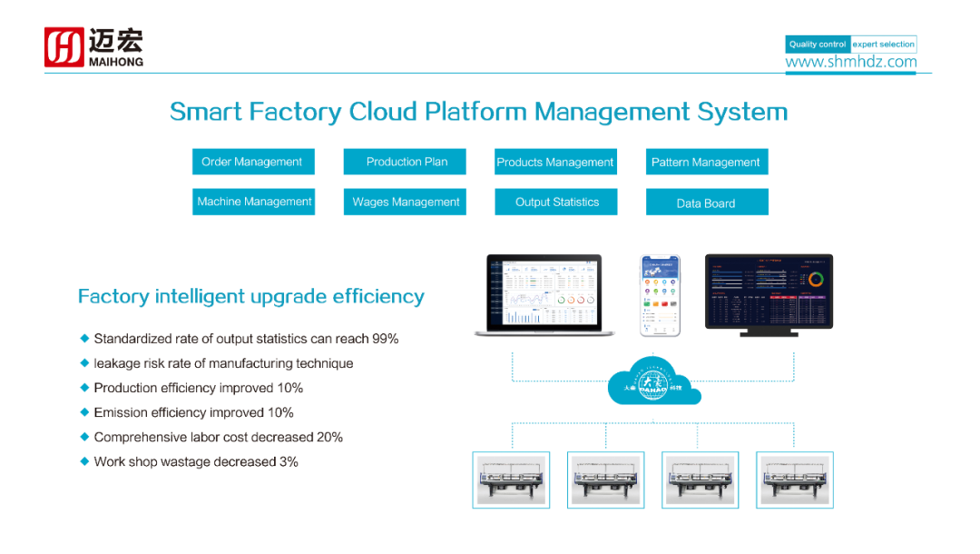Click the first knitting machine image
This screenshot has width=980, height=554.
[511, 480]
